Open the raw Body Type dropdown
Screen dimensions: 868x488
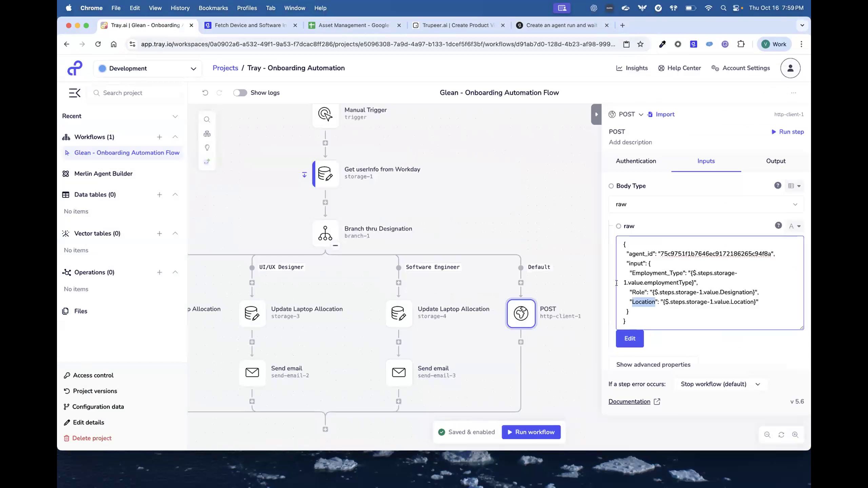tap(705, 204)
